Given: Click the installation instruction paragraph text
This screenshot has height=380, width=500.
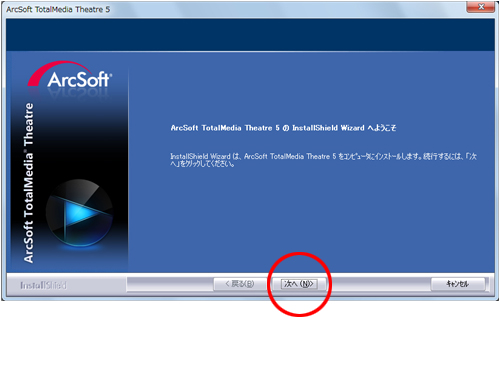Looking at the screenshot, I should point(323,160).
